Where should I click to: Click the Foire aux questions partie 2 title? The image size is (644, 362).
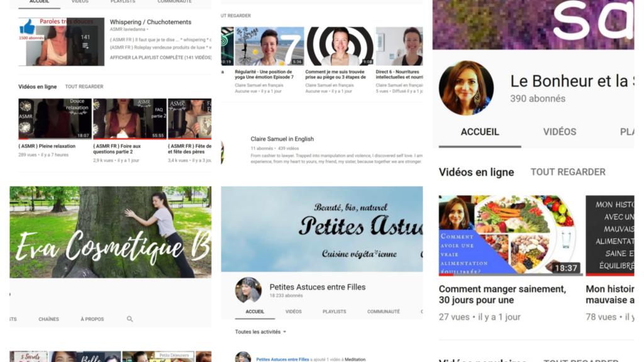116,148
